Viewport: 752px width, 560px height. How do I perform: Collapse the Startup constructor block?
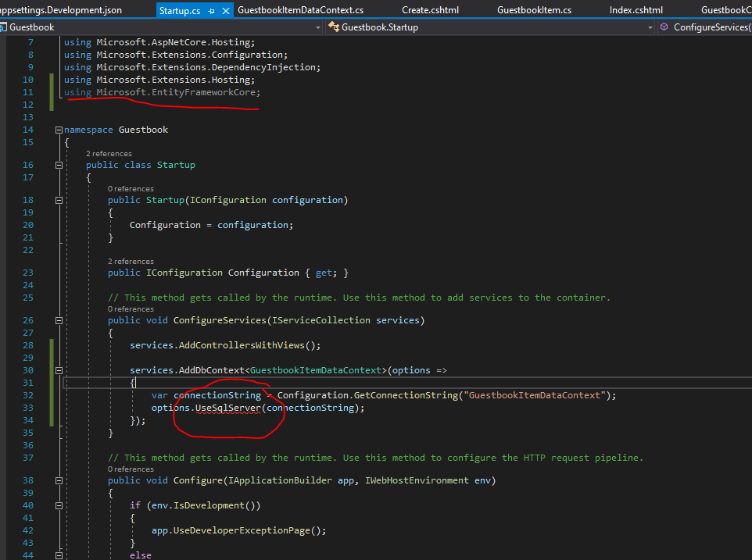pos(59,200)
